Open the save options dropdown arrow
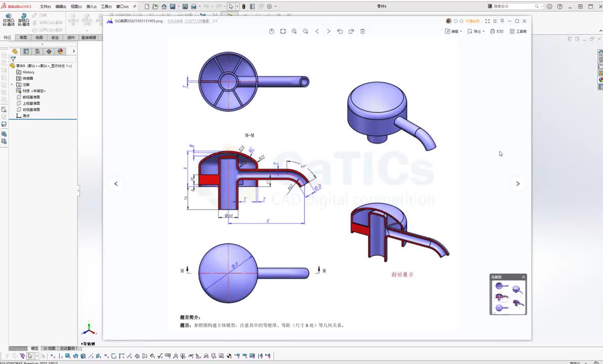This screenshot has width=603, height=364. (179, 7)
